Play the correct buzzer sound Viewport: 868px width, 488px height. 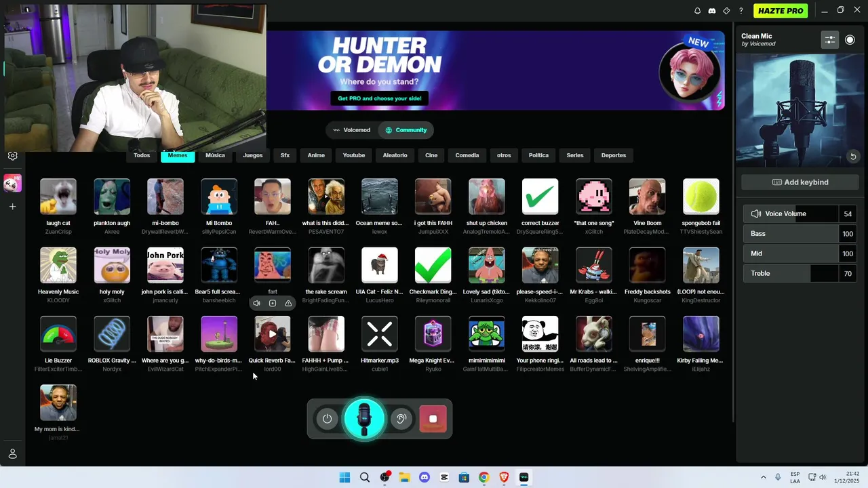[540, 197]
